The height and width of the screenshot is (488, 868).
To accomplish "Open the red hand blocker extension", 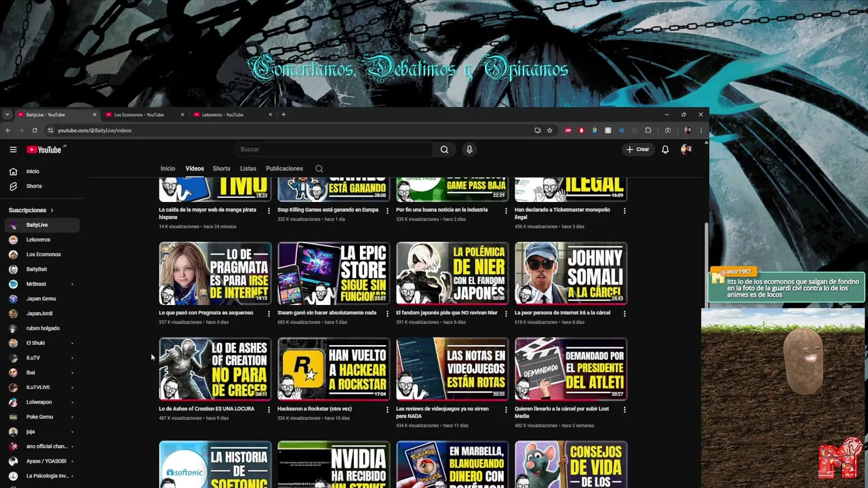I will coord(581,130).
